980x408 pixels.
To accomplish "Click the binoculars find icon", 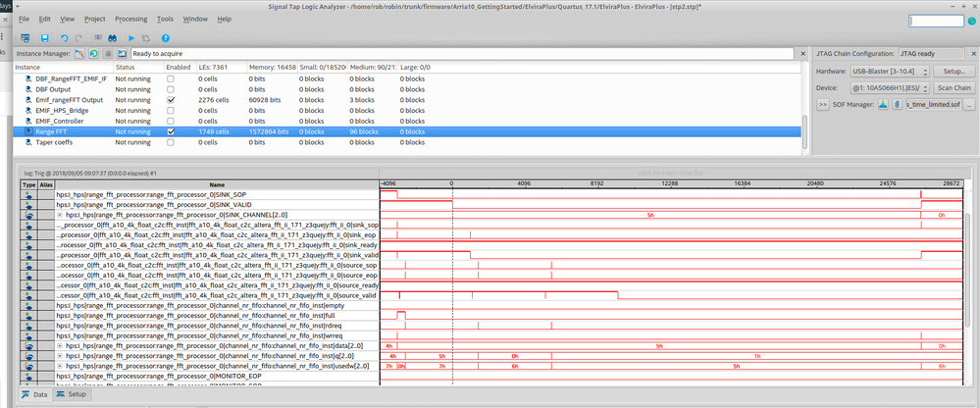I will click(x=111, y=38).
